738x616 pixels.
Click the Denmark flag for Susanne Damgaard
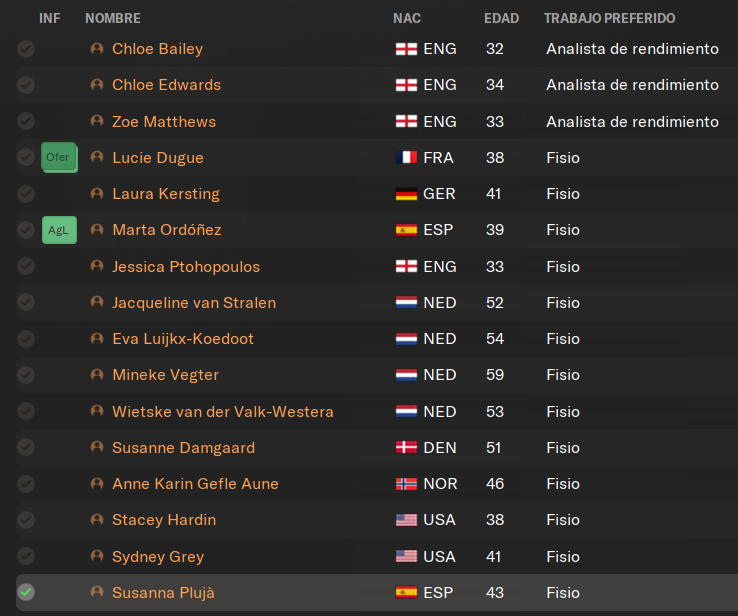[406, 448]
